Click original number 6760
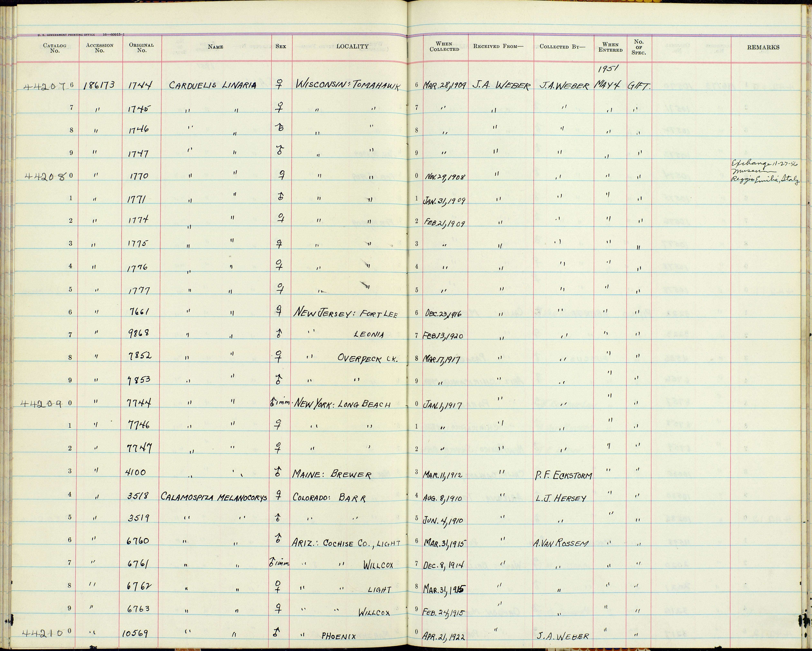 click(138, 541)
